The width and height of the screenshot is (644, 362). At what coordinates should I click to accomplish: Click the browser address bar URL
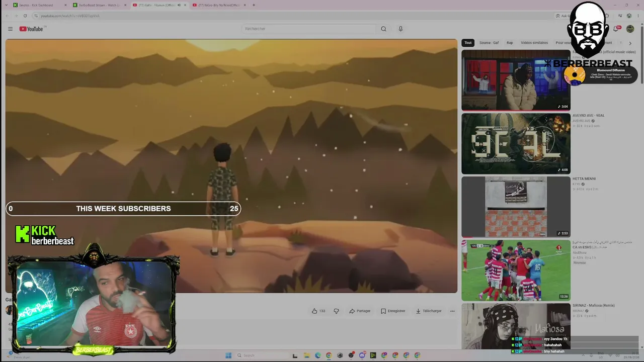(70, 16)
